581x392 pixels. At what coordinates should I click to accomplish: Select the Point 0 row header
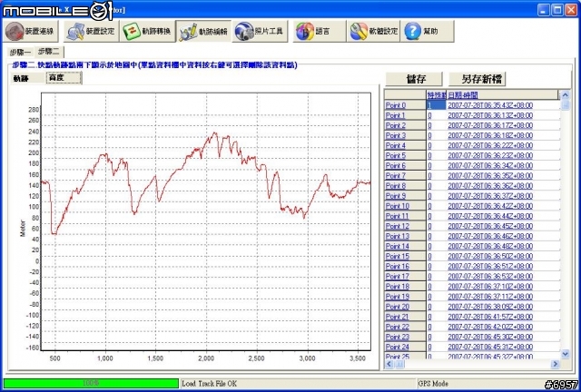405,105
